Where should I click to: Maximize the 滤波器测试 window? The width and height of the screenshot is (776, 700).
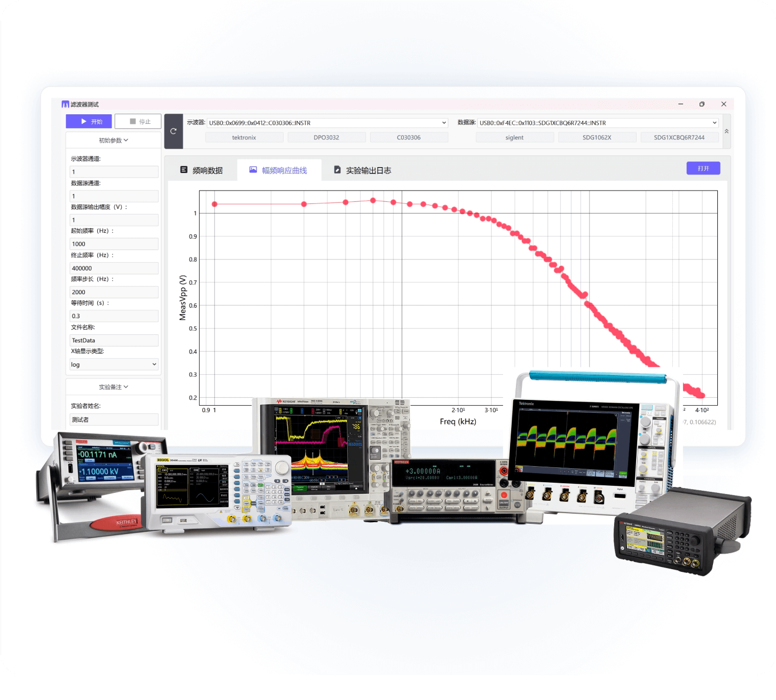coord(702,104)
